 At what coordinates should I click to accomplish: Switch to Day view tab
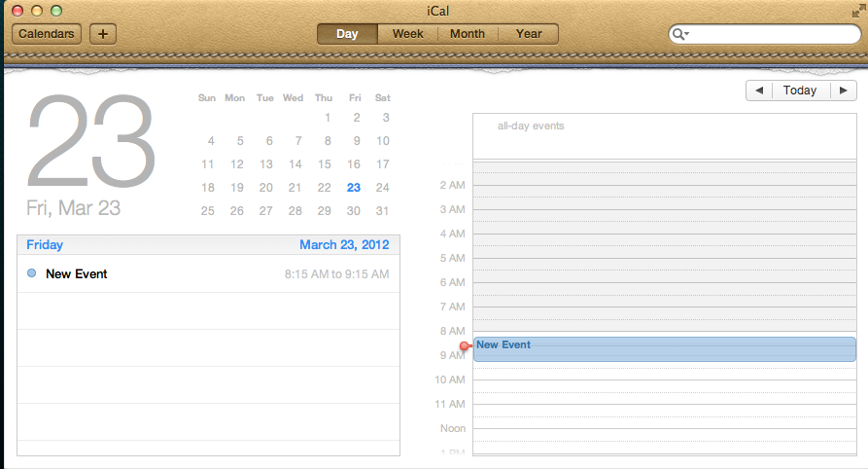pos(347,34)
